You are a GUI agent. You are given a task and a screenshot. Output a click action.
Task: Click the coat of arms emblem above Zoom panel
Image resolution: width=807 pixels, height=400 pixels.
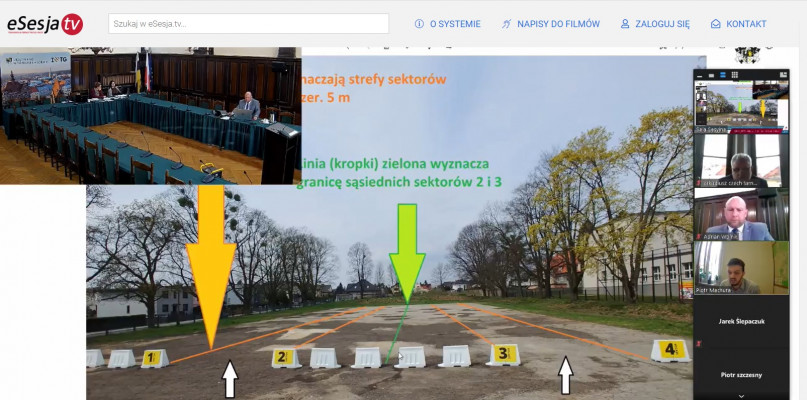[747, 55]
